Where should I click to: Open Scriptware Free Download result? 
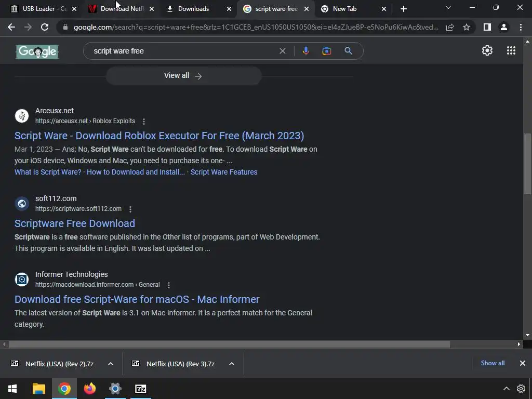pyautogui.click(x=75, y=223)
